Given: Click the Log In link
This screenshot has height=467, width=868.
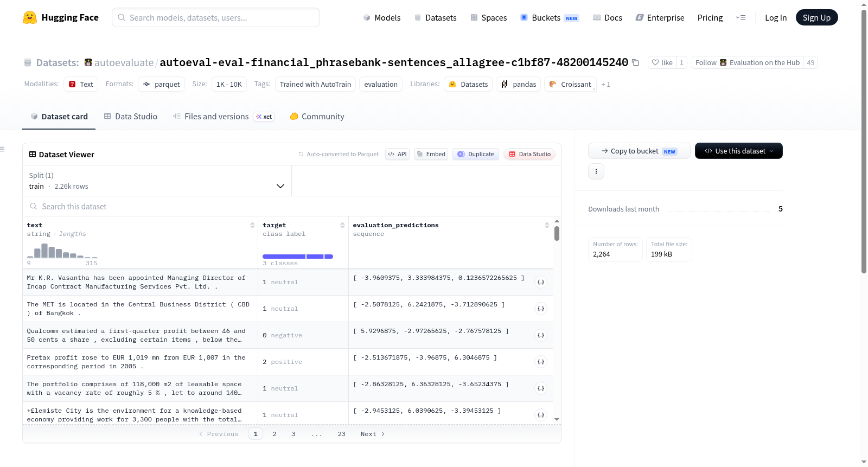Looking at the screenshot, I should 776,18.
